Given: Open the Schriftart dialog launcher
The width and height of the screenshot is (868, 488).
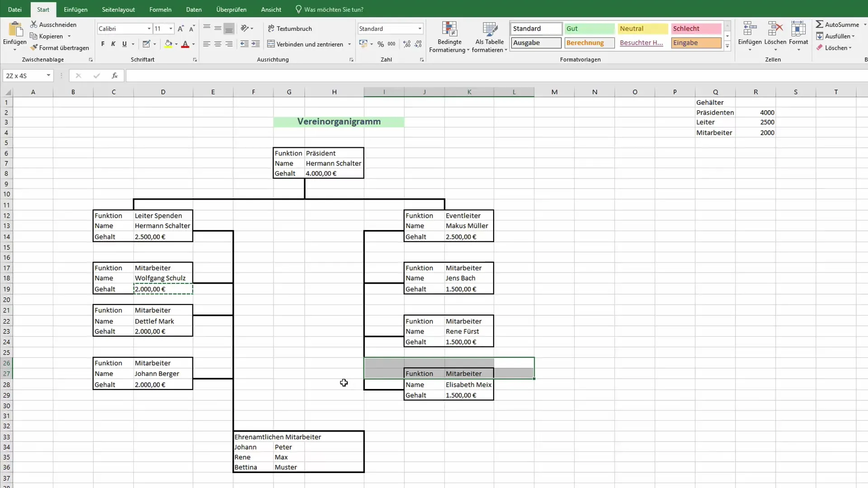Looking at the screenshot, I should (x=195, y=60).
